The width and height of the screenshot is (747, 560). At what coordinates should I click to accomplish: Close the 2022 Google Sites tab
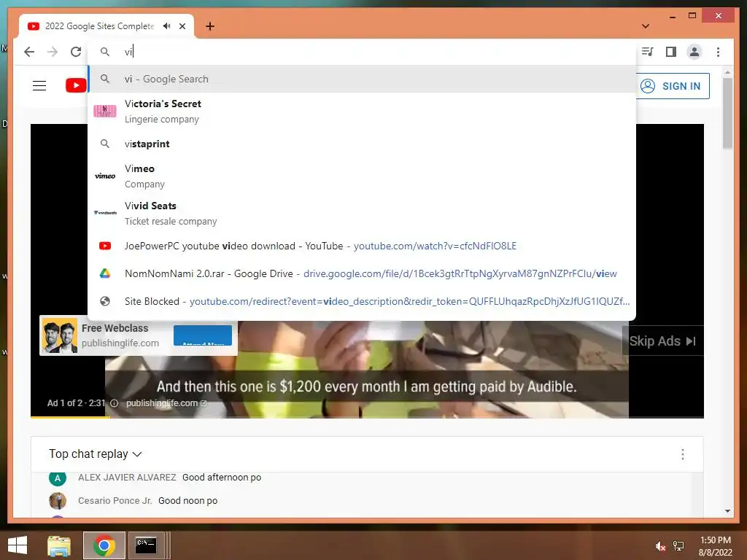[x=182, y=26]
